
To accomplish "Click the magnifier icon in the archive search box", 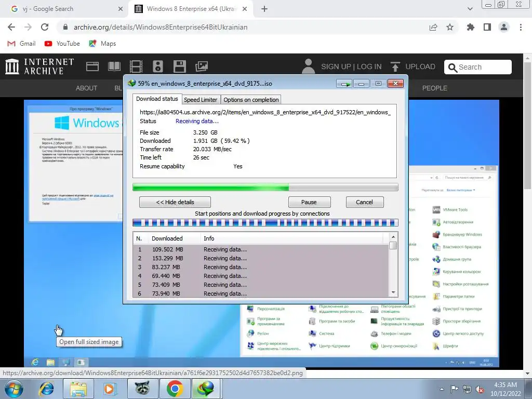I will (x=453, y=68).
